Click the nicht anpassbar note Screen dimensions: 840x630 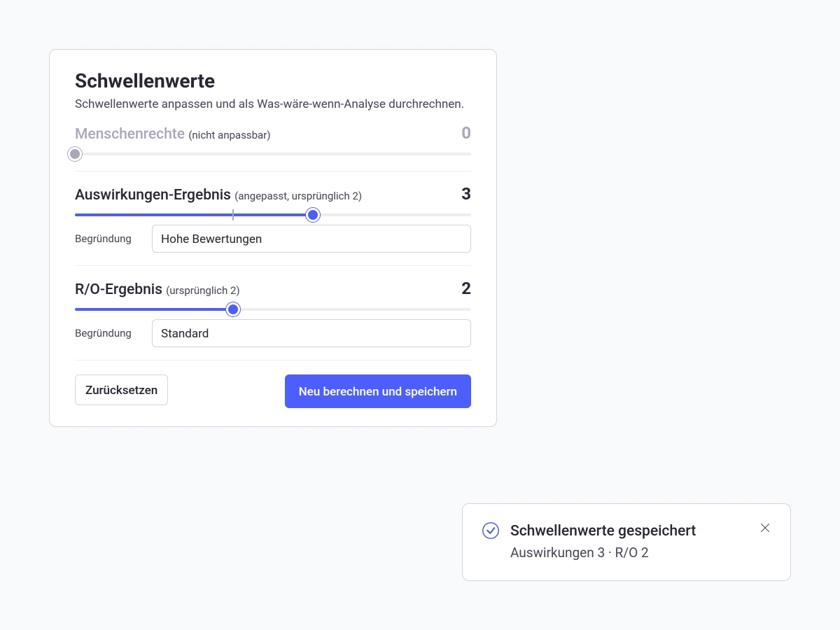pyautogui.click(x=230, y=135)
